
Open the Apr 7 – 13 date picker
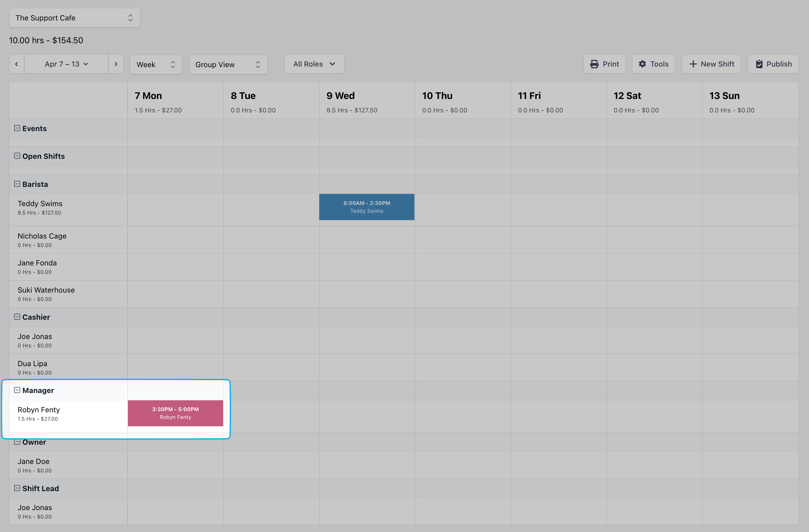pos(66,64)
